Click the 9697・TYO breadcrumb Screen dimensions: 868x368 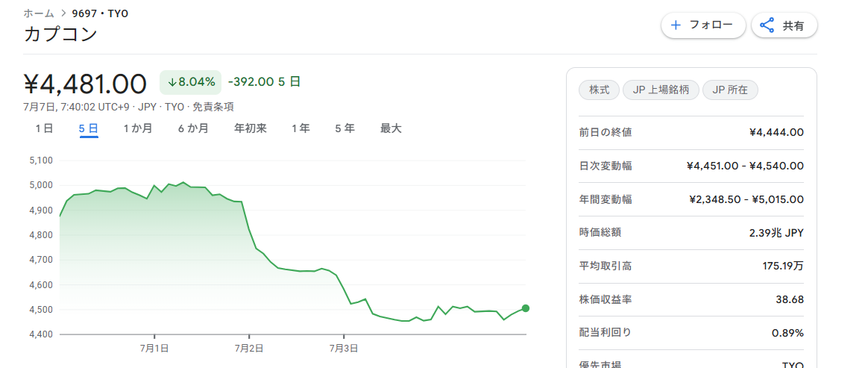pos(100,13)
